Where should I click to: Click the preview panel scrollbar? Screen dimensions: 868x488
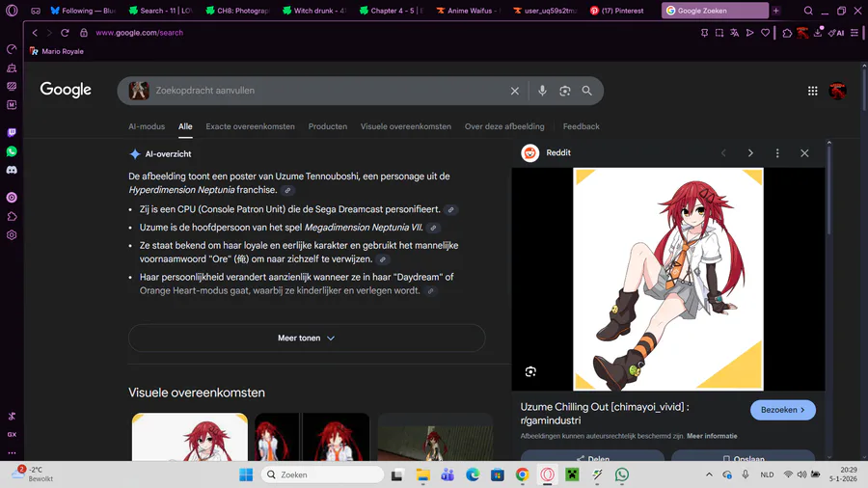[x=828, y=191]
